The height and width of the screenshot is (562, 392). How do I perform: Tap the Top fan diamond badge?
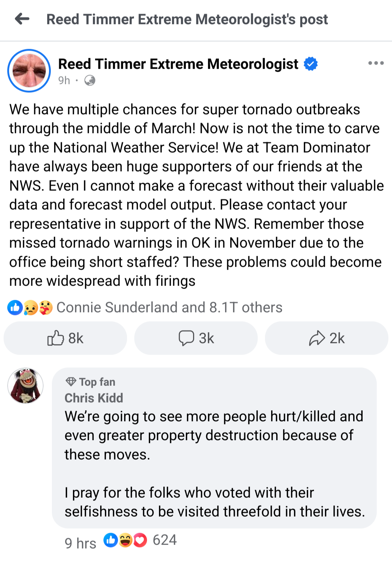71,382
